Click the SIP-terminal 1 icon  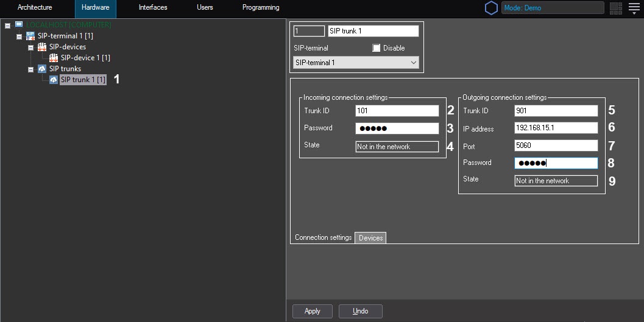coord(30,36)
